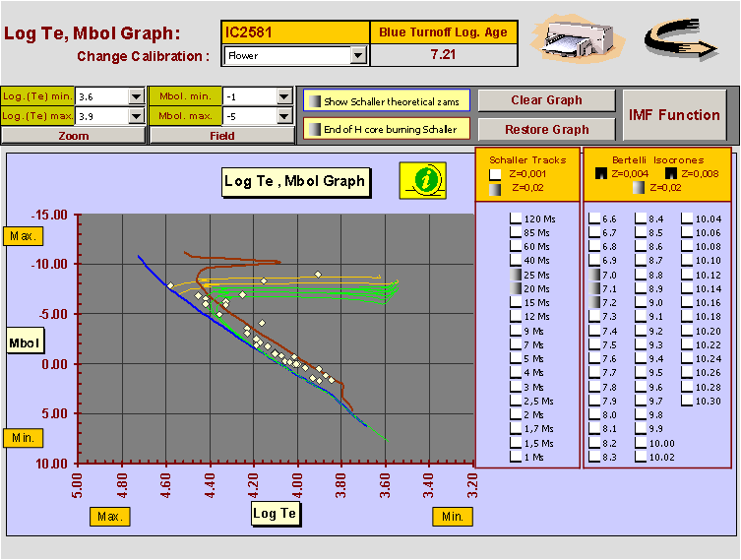Check the 12 Ms track box
This screenshot has height=560, width=741.
point(516,316)
